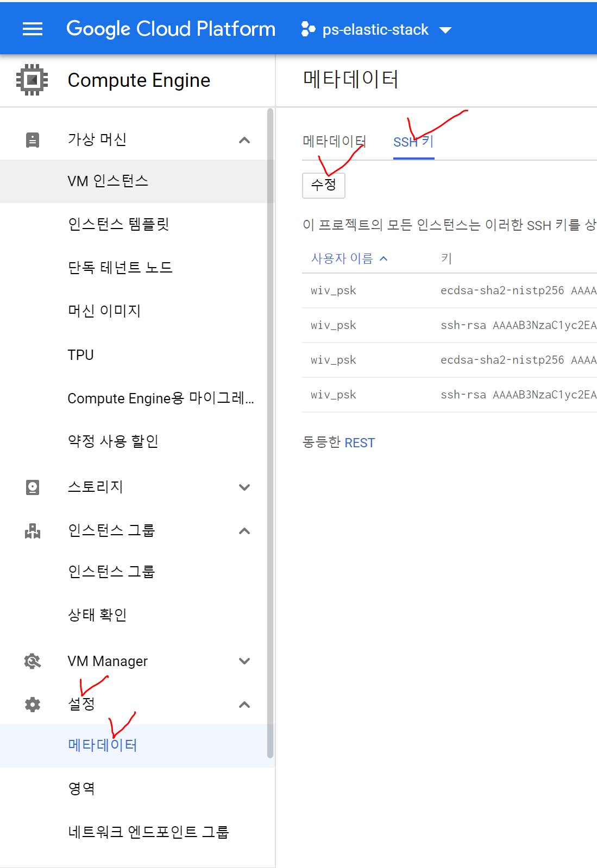
Task: Open the hamburger navigation menu
Action: (x=33, y=29)
